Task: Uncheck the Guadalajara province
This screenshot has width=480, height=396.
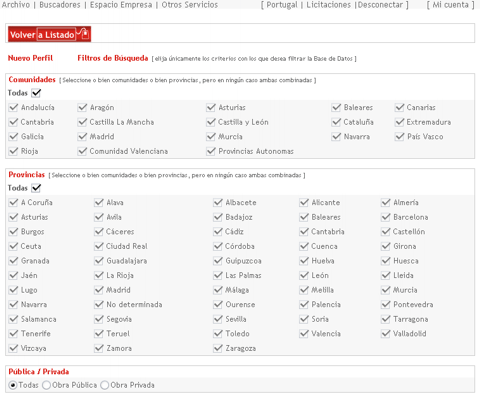Action: pos(99,261)
